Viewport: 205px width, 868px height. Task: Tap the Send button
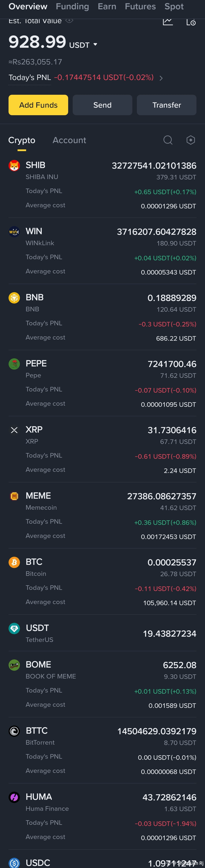point(102,105)
